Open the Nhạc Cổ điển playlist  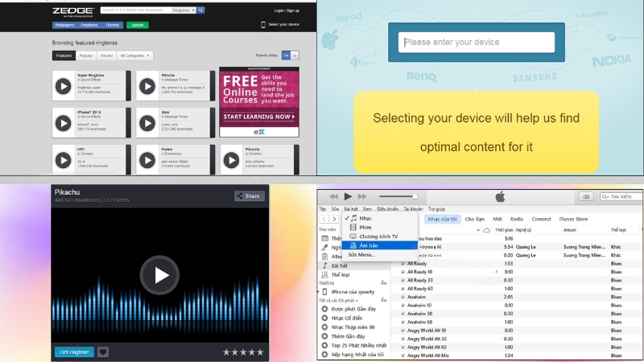(347, 318)
